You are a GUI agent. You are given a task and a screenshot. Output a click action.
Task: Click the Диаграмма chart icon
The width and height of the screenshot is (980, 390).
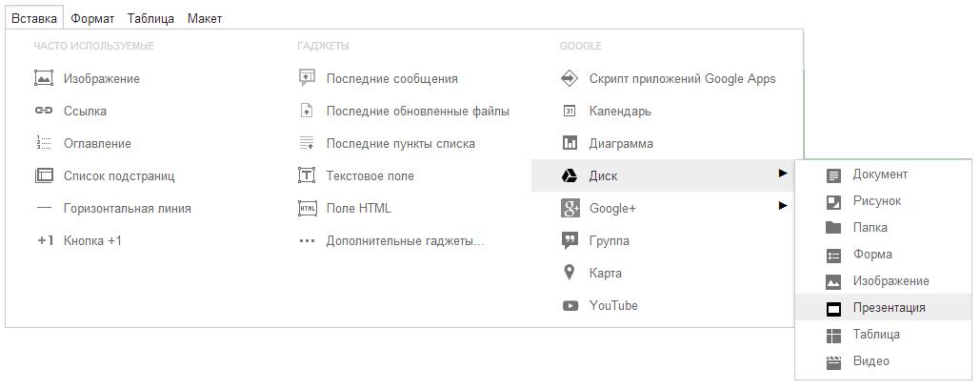(570, 143)
